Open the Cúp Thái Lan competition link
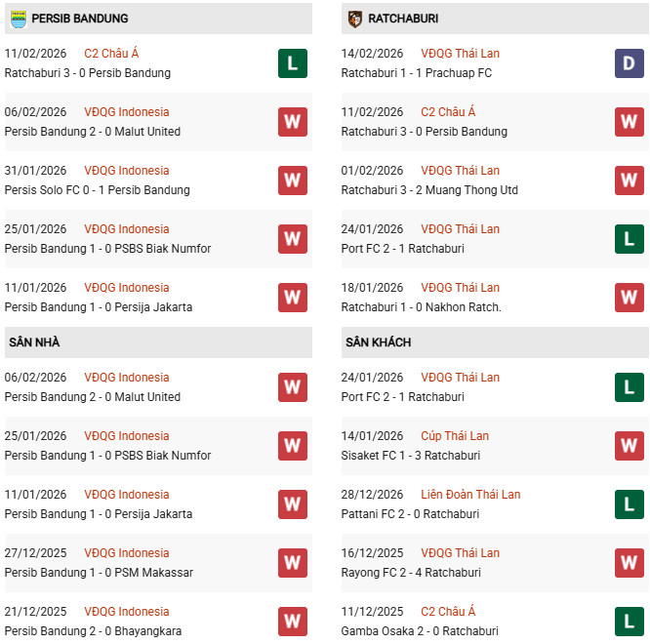Image resolution: width=650 pixels, height=644 pixels. point(455,436)
